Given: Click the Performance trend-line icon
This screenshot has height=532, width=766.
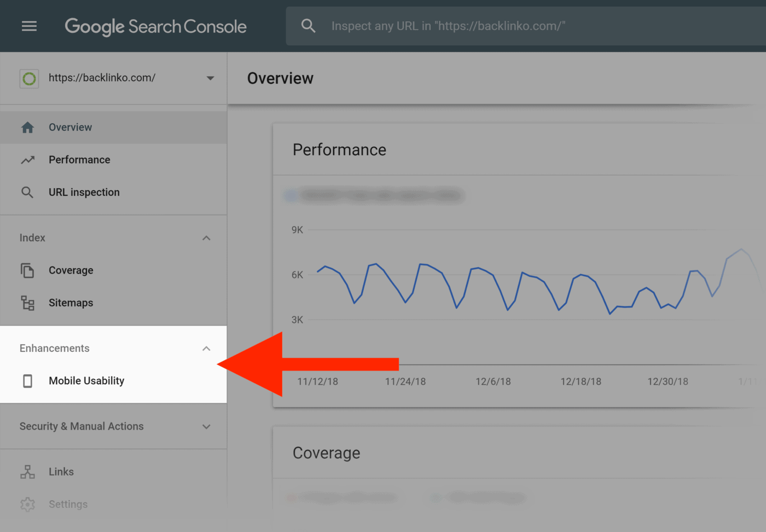Looking at the screenshot, I should 27,160.
